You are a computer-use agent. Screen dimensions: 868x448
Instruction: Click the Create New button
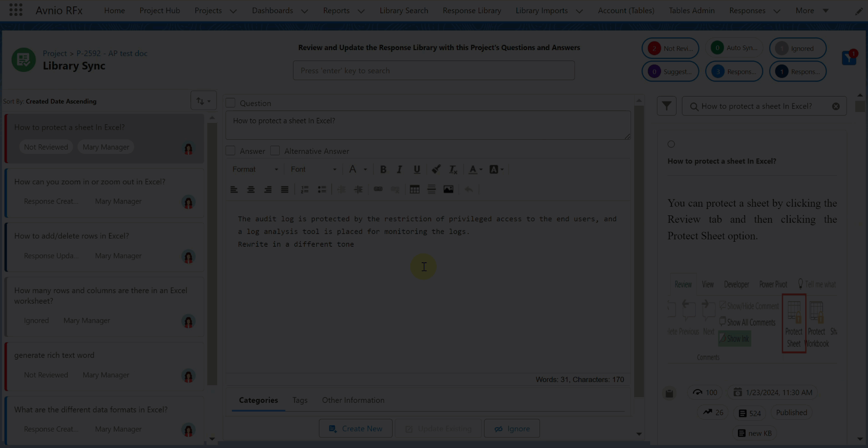point(355,428)
